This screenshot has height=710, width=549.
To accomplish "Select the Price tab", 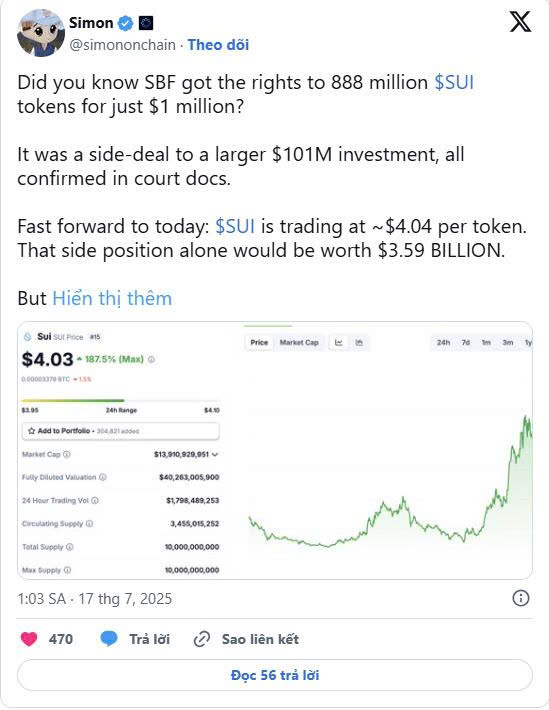I will pos(259,343).
